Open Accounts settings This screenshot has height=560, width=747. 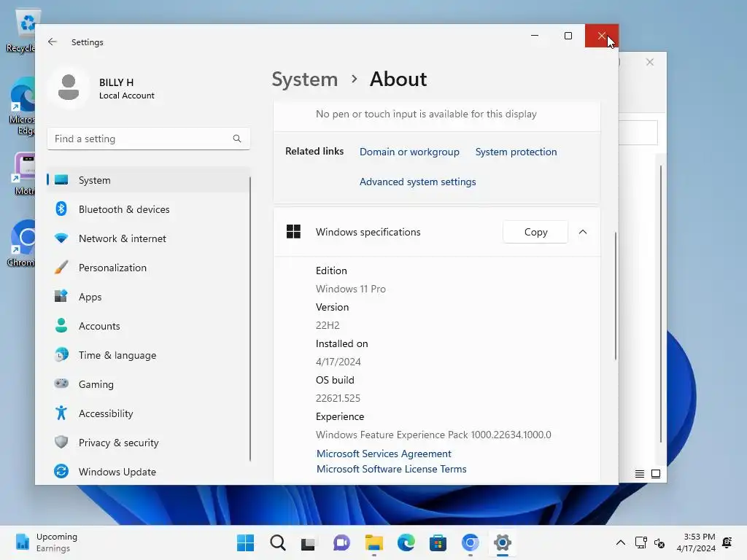point(148,326)
